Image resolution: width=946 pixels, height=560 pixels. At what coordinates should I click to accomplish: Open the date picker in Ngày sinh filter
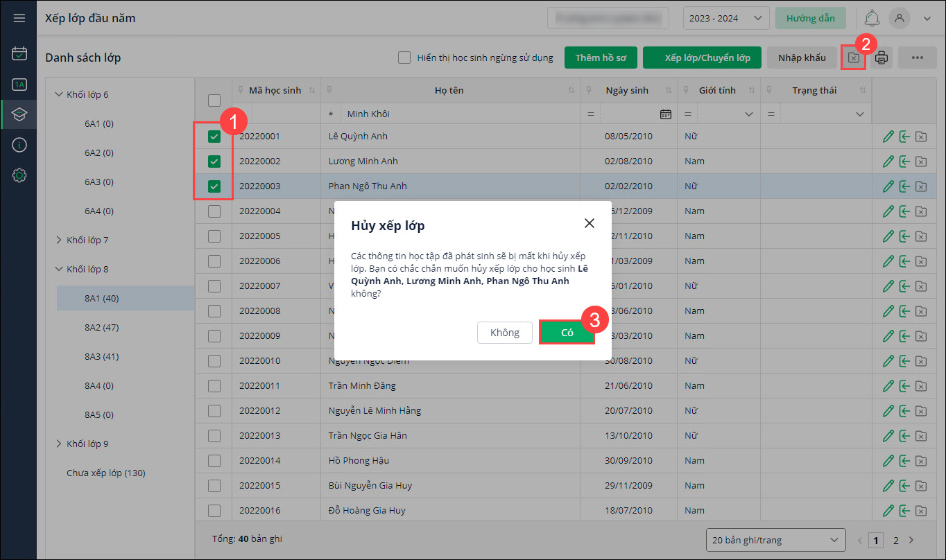point(665,114)
